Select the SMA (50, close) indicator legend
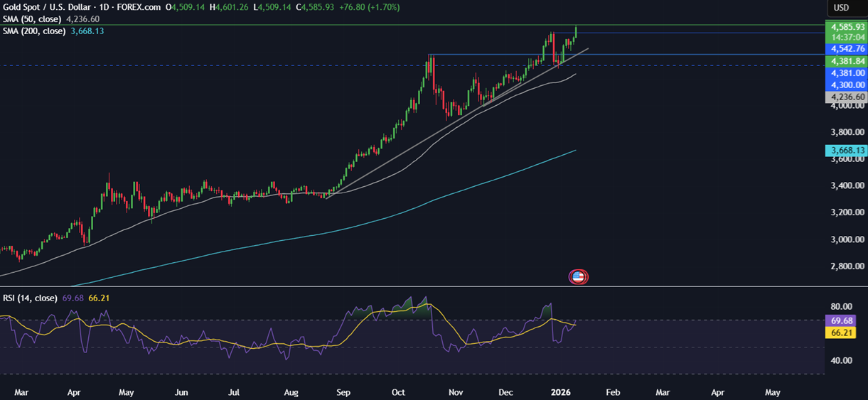The width and height of the screenshot is (868, 400). pos(33,19)
